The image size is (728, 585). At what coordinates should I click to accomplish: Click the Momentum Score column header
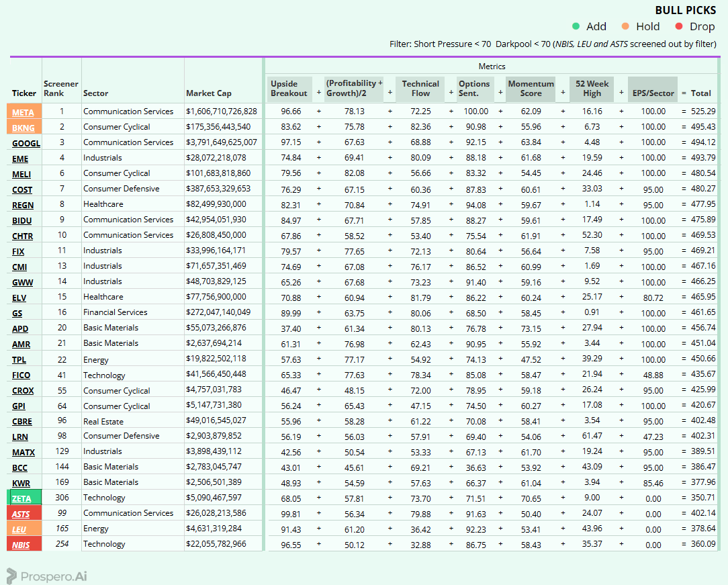coord(531,88)
